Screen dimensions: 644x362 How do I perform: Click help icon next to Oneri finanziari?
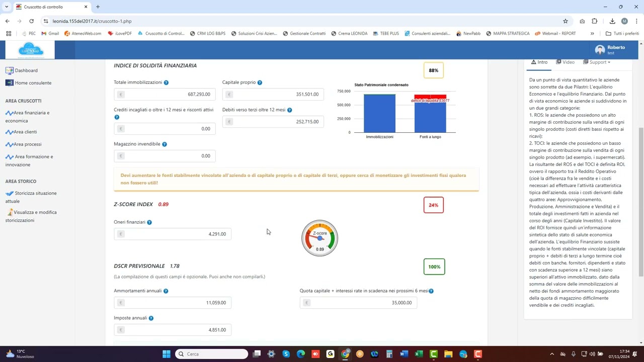149,222
